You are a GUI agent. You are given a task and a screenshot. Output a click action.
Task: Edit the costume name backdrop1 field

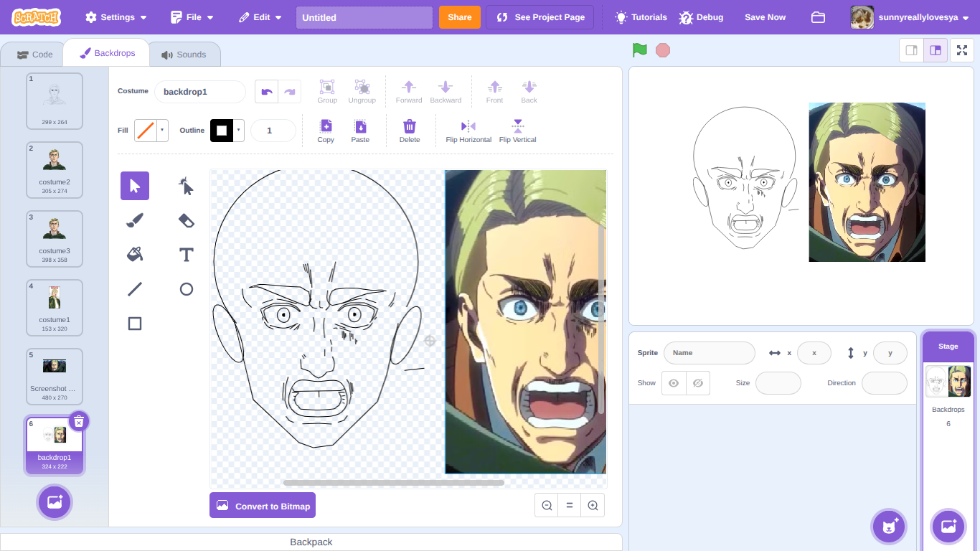click(x=200, y=92)
